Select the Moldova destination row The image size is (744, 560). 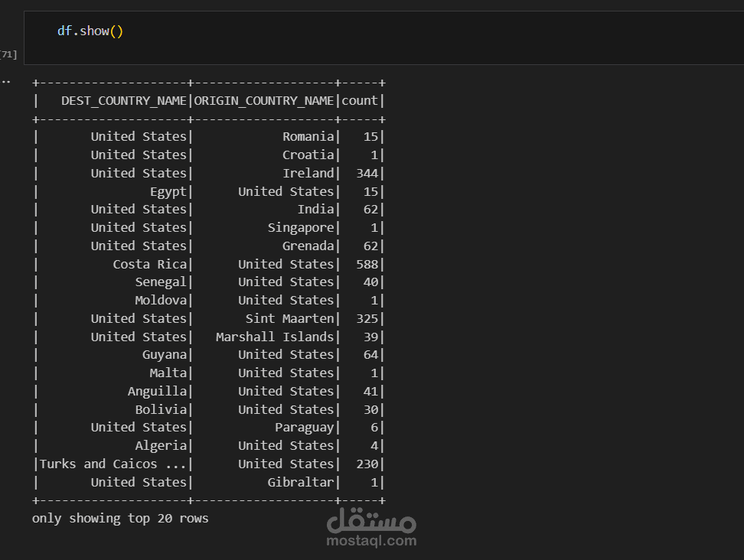[162, 300]
